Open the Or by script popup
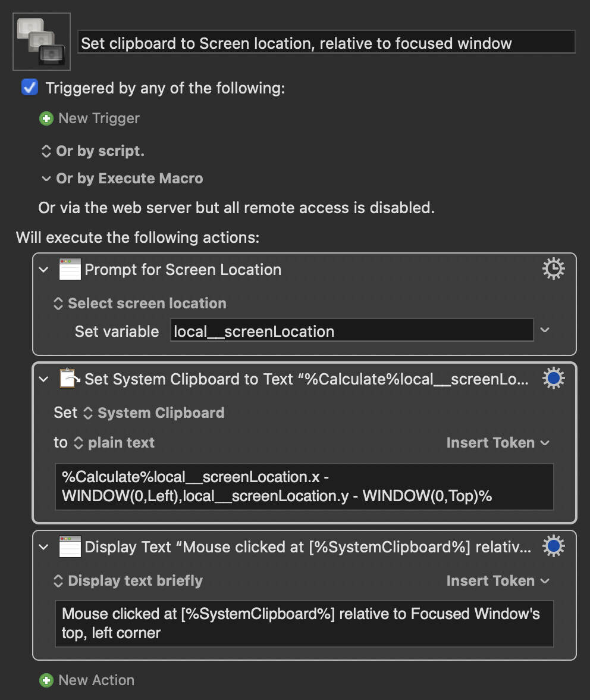Viewport: 590px width, 700px height. click(93, 151)
